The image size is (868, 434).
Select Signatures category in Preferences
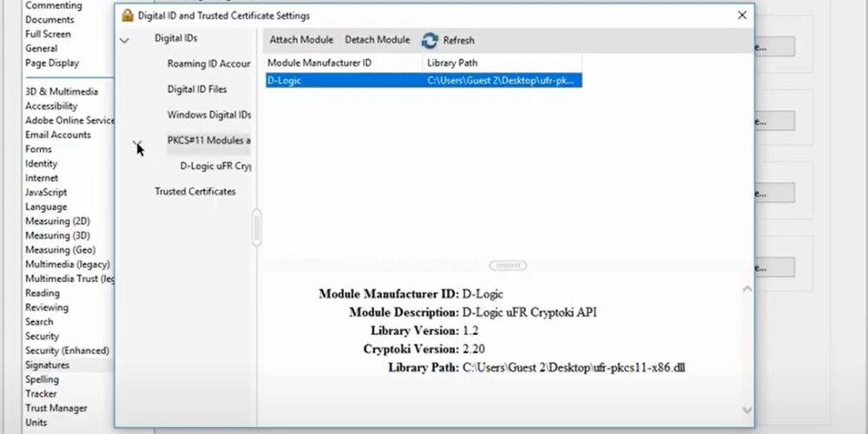(47, 365)
